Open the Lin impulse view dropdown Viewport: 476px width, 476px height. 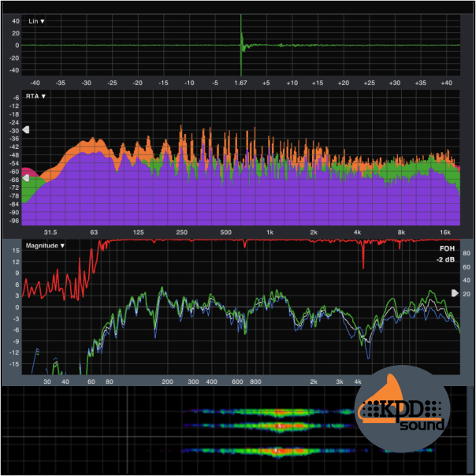pos(36,21)
